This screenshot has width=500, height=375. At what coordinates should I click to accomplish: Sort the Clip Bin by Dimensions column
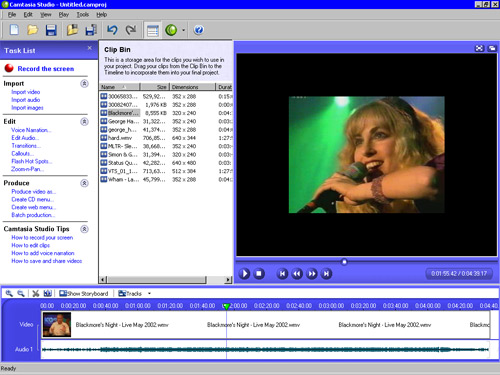pyautogui.click(x=192, y=87)
